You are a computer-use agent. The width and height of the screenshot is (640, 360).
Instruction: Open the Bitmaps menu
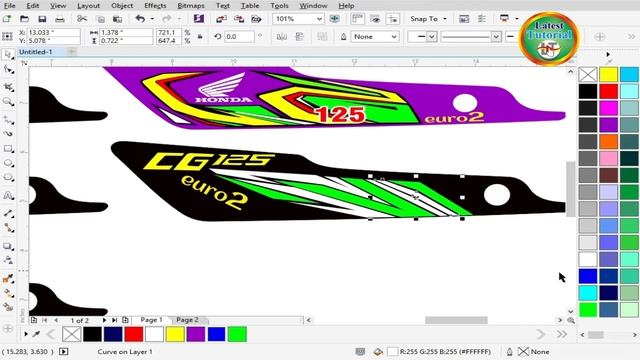coord(191,6)
